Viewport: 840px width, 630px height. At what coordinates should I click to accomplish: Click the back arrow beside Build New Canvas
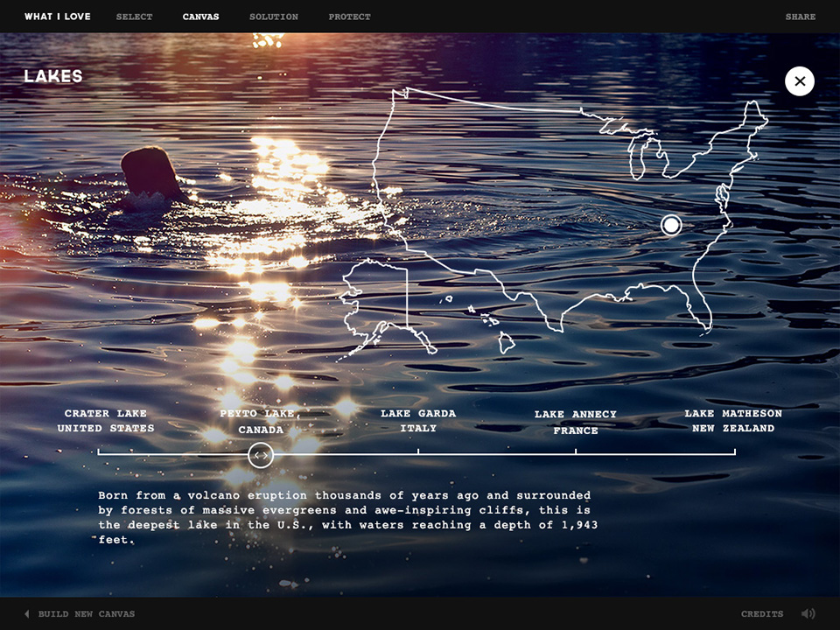[x=27, y=614]
